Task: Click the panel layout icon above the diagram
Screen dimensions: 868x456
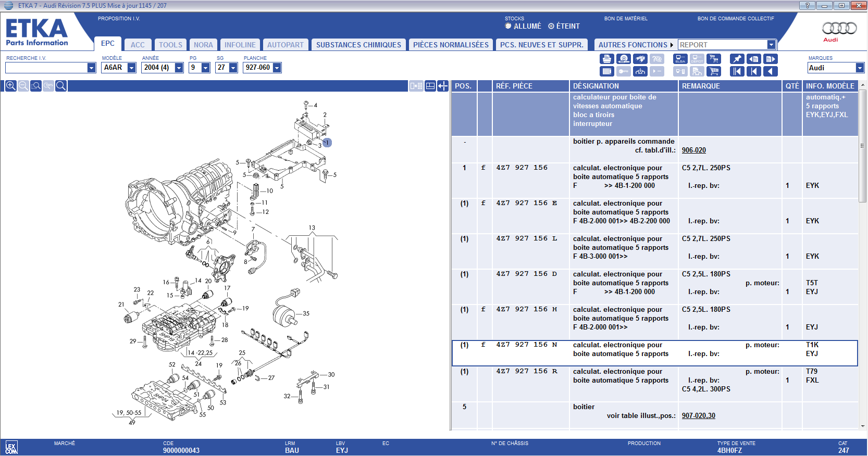Action: (430, 86)
